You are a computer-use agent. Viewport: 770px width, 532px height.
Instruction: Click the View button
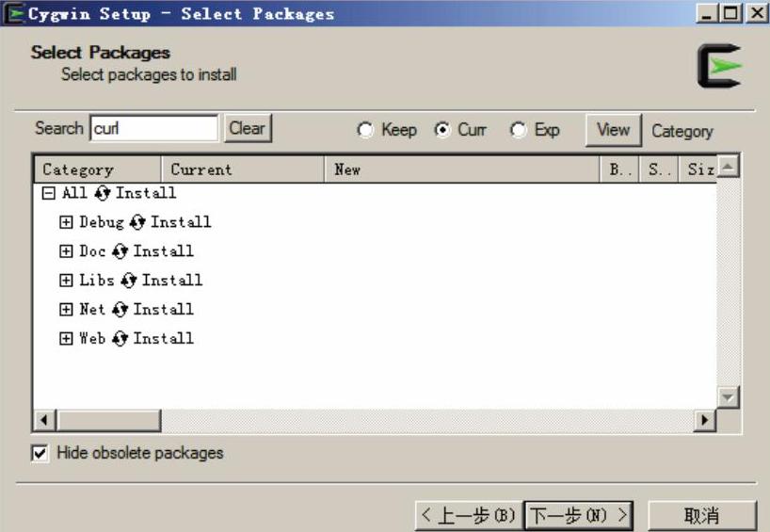click(614, 130)
